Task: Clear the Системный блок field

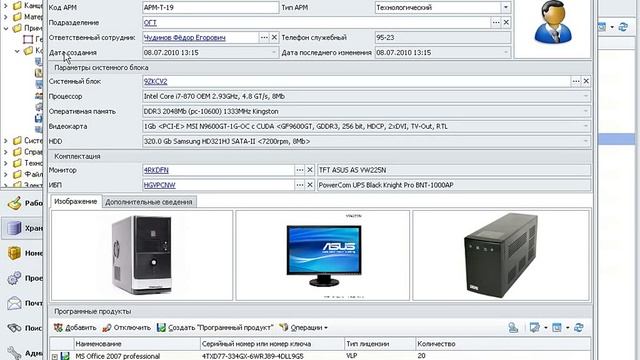Action: coord(586,82)
